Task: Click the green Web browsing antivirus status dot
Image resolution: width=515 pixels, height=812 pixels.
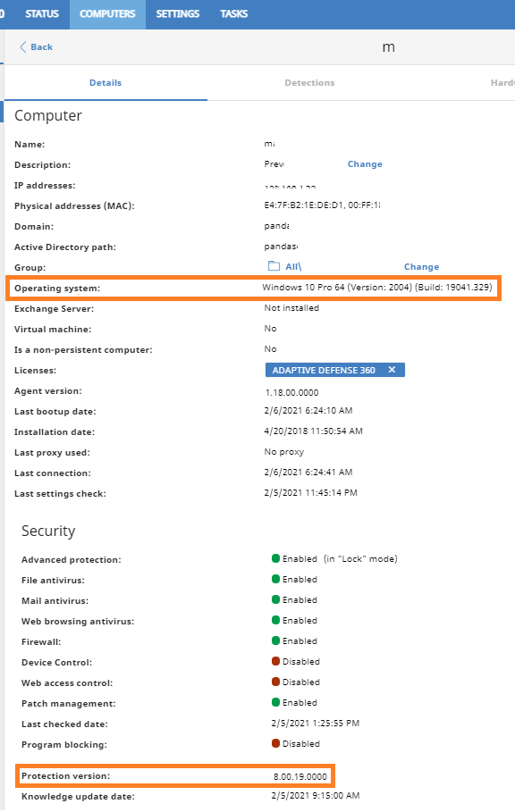Action: 275,620
